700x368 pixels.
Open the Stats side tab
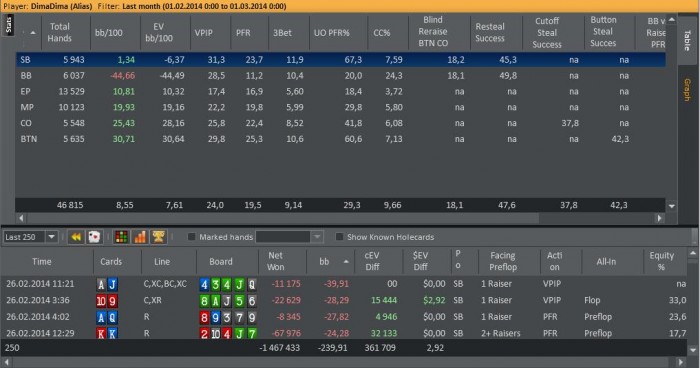tap(8, 25)
